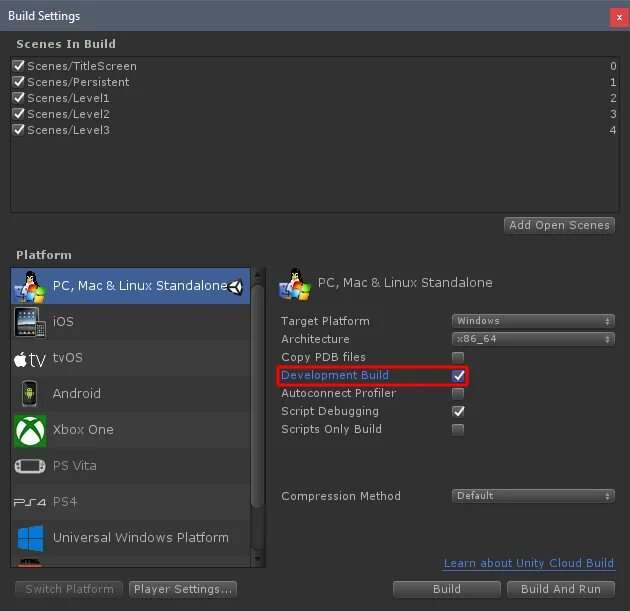Click the Unity logo on the selected platform
630x611 pixels.
coord(235,286)
